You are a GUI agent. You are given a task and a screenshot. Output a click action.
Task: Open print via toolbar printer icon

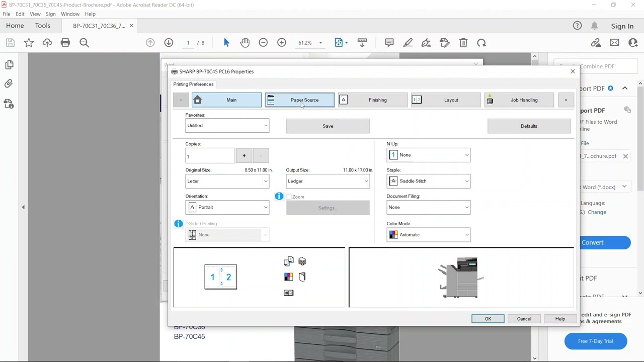tap(65, 43)
